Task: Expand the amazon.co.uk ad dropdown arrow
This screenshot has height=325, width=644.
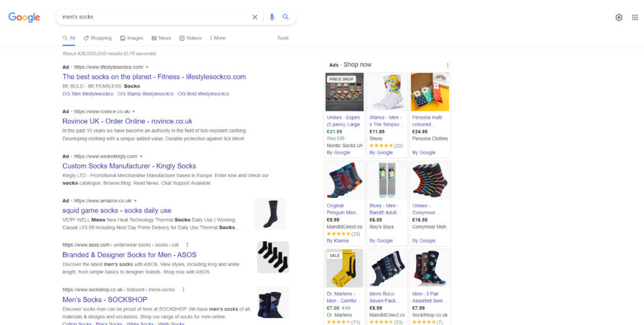Action: [x=135, y=201]
